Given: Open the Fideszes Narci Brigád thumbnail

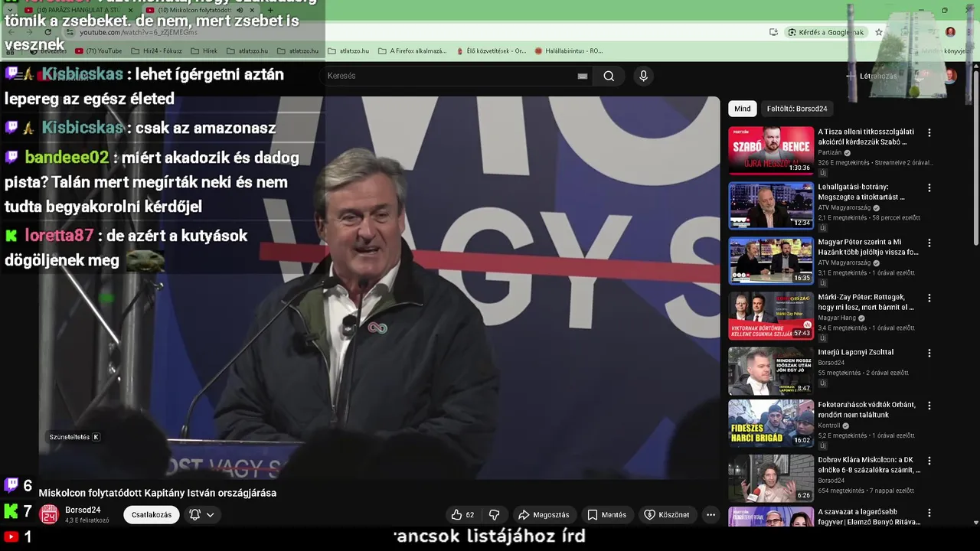Looking at the screenshot, I should point(771,423).
